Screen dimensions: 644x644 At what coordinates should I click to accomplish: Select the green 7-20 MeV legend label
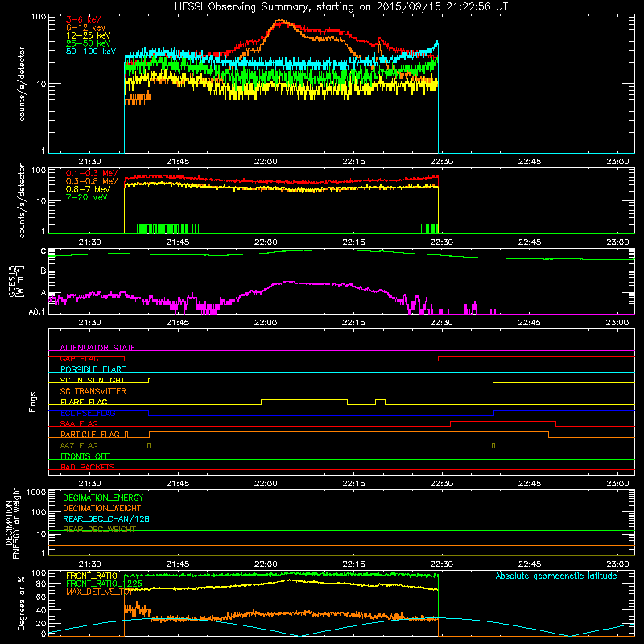87,197
